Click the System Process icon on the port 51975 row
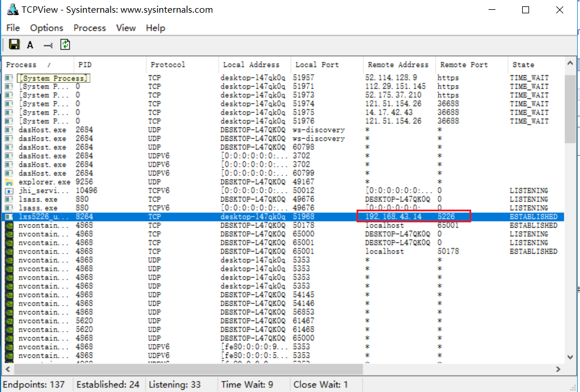Viewport: 580px width, 392px height. pos(9,112)
